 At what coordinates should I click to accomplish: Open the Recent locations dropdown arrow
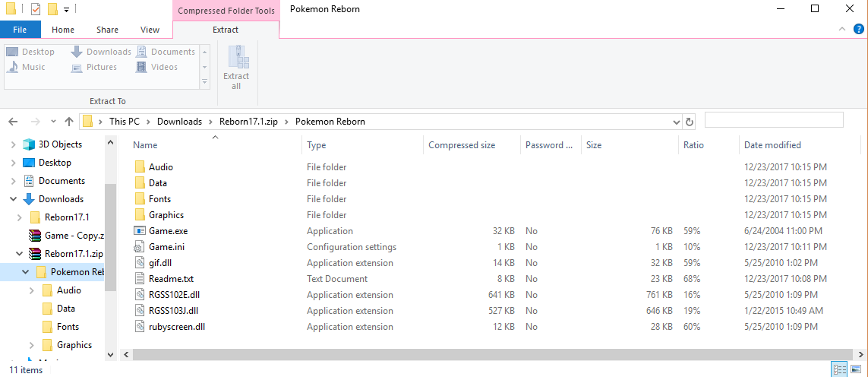[x=52, y=122]
